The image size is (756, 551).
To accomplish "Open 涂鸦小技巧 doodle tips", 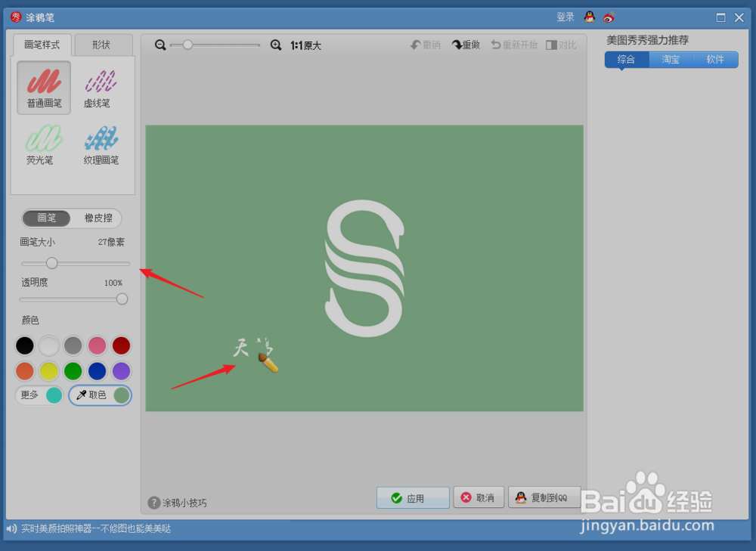I will click(178, 503).
